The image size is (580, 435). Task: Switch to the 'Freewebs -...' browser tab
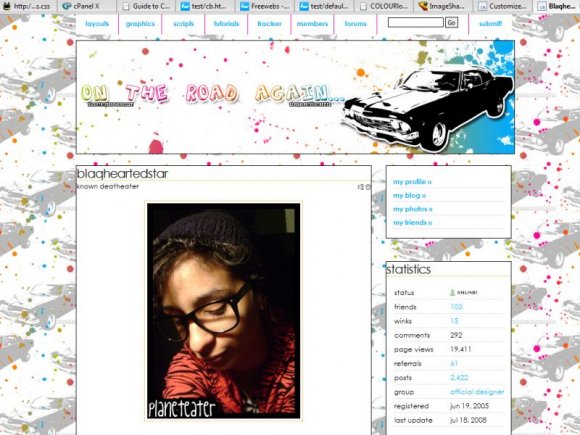(x=264, y=6)
